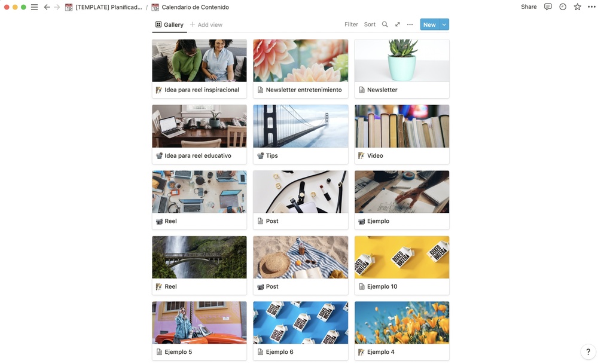Click the Share button
This screenshot has height=364, width=601.
(529, 7)
